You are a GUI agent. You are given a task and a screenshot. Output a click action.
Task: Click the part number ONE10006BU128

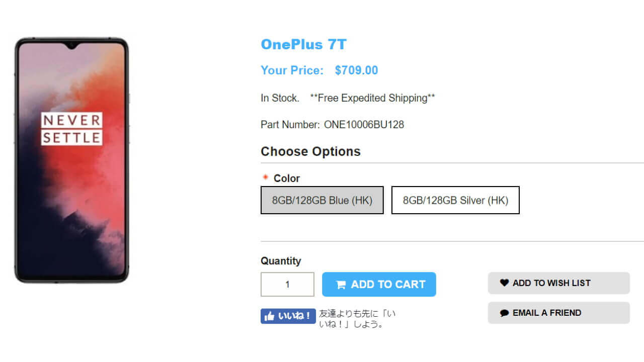(364, 125)
